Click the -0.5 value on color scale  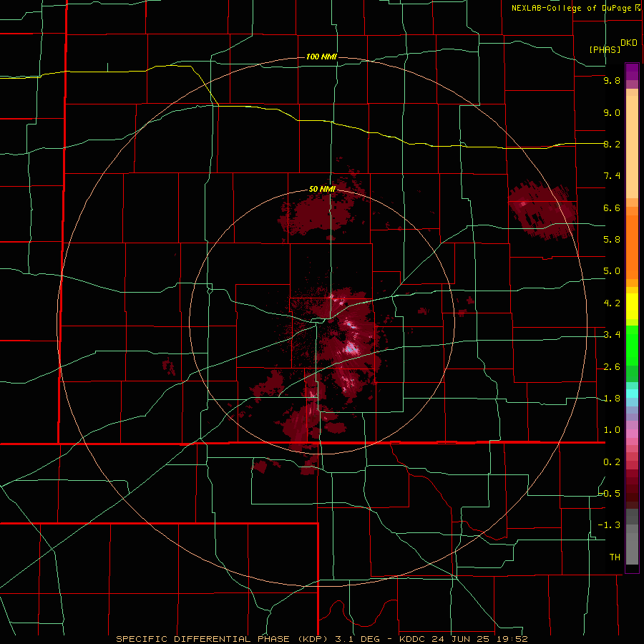609,494
